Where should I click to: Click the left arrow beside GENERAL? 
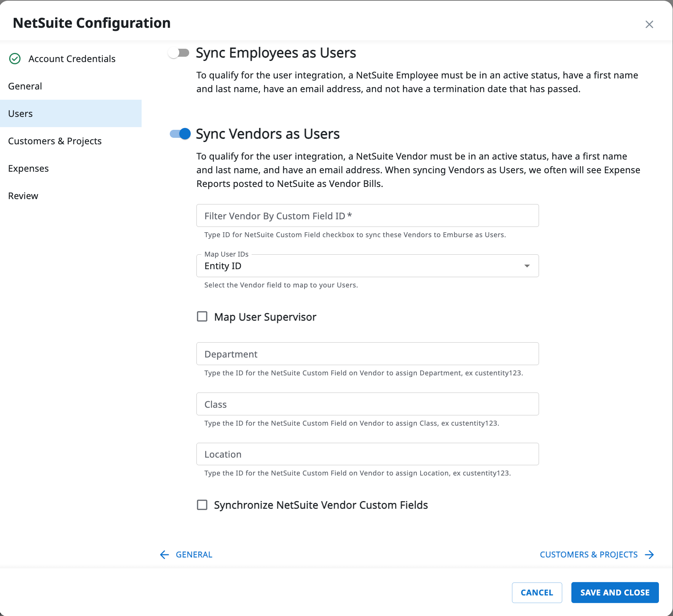(164, 555)
